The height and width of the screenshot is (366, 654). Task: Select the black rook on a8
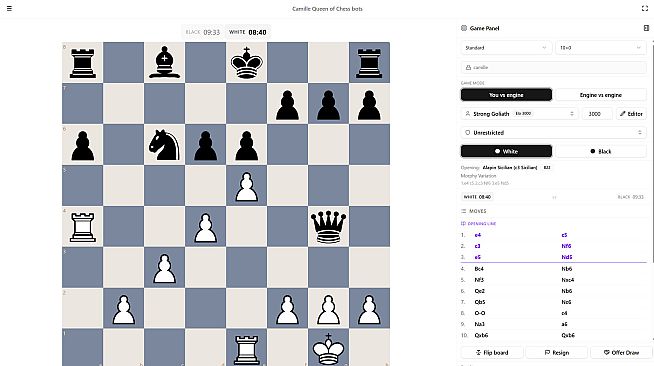(83, 63)
